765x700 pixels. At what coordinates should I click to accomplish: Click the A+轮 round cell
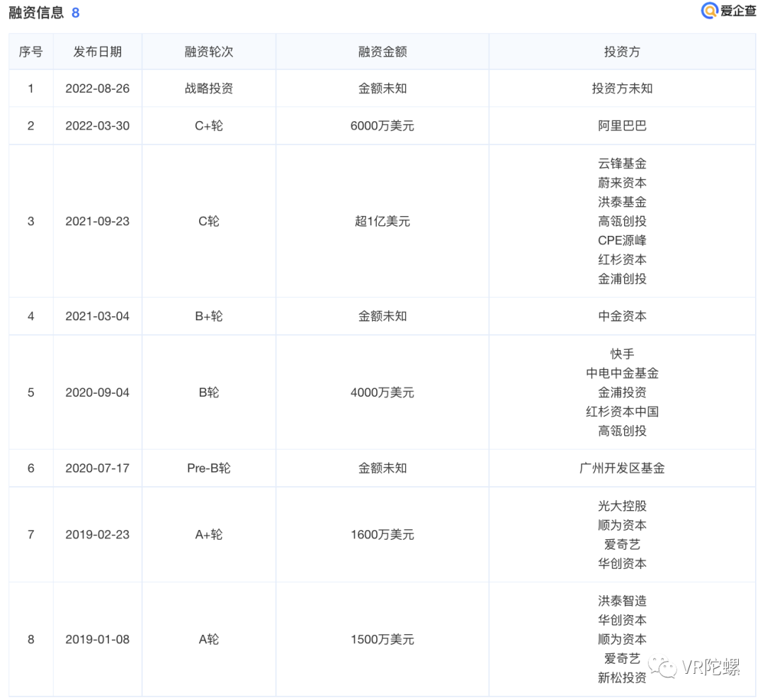[x=209, y=534]
